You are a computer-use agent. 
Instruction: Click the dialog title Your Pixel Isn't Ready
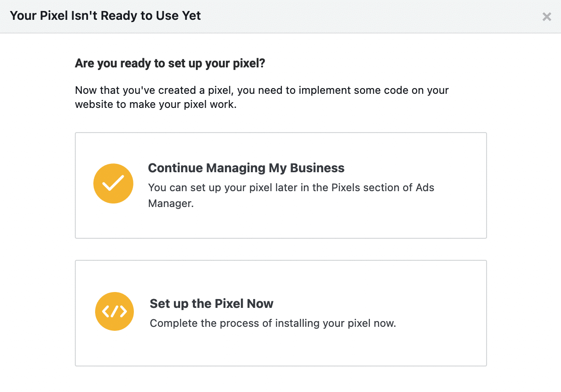[x=105, y=15]
